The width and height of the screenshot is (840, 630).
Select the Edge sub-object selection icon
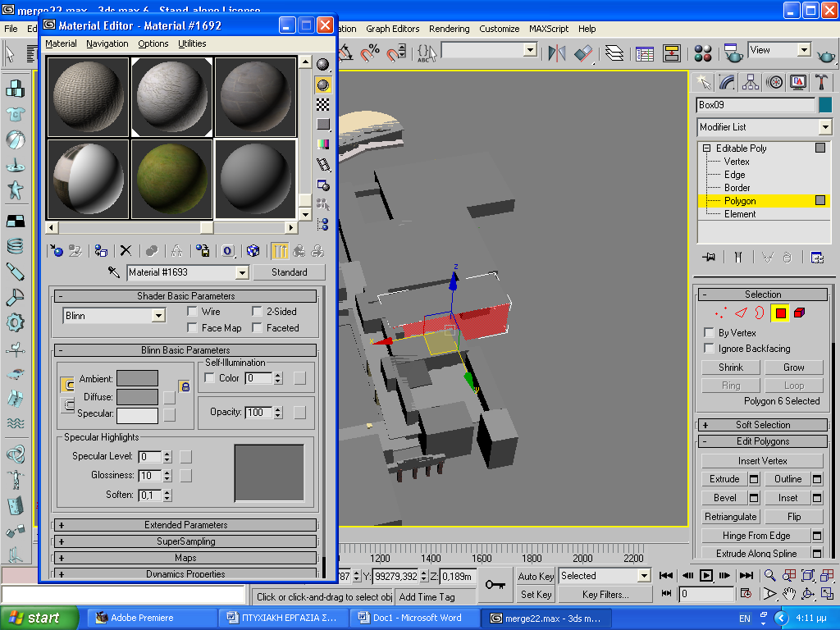tap(741, 313)
